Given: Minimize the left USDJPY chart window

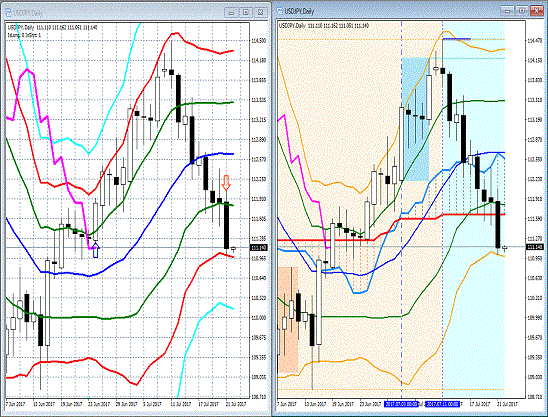Looking at the screenshot, I should tap(231, 13).
